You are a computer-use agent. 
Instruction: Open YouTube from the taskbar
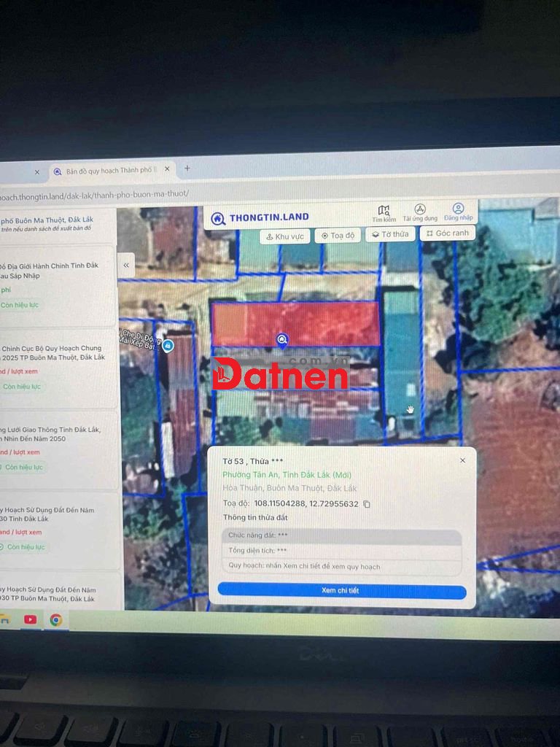30,619
